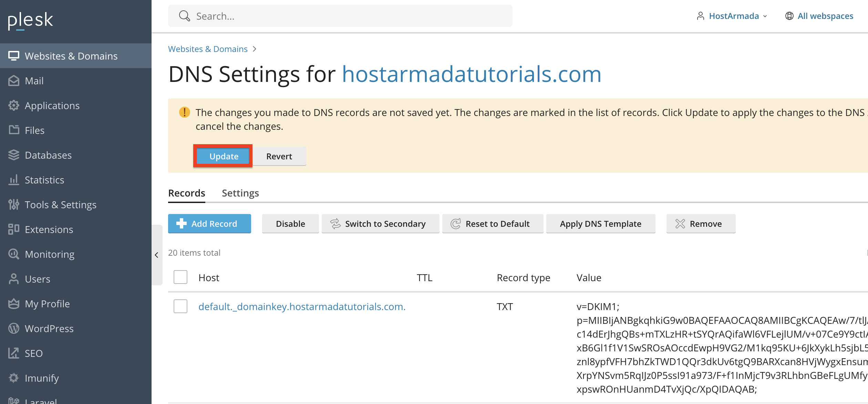This screenshot has width=868, height=404.
Task: Select the Records tab
Action: (187, 193)
